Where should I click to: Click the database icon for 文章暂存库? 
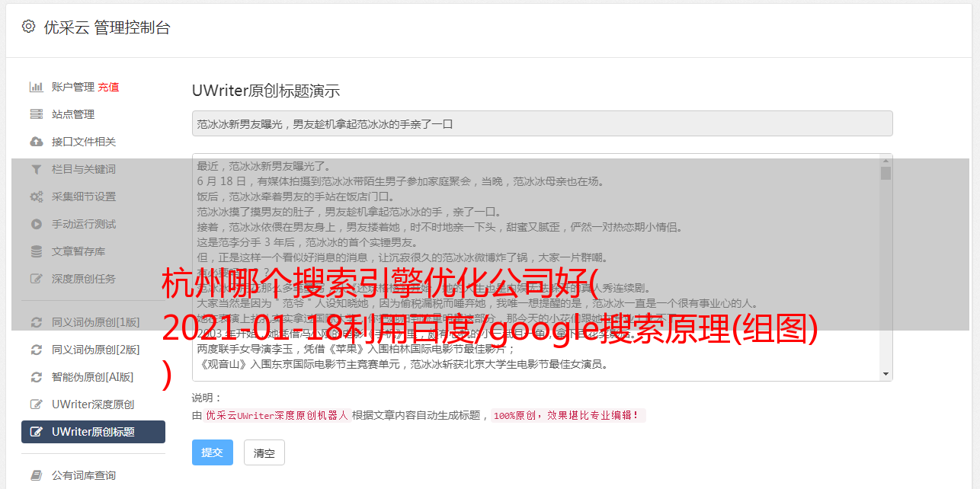[36, 251]
